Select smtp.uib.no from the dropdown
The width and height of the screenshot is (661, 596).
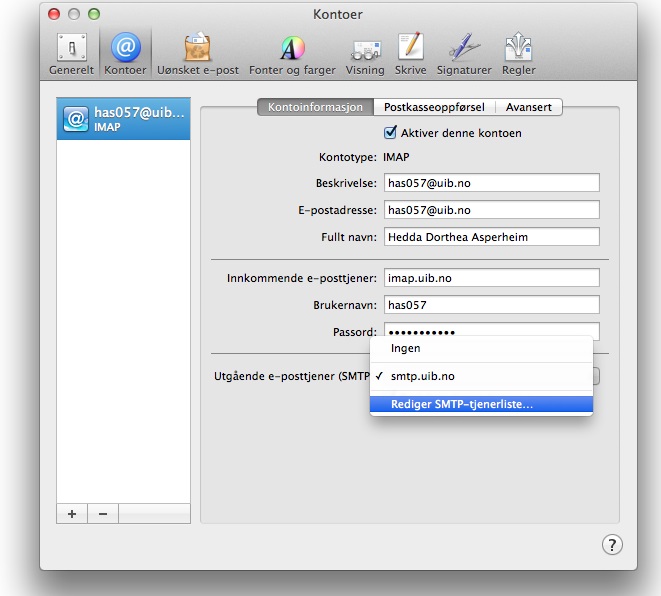(x=422, y=377)
